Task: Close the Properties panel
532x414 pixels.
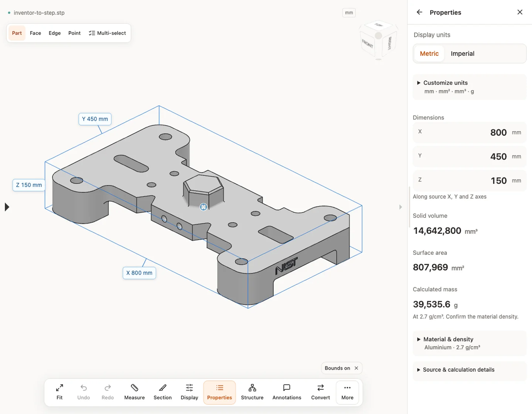Action: pos(520,12)
